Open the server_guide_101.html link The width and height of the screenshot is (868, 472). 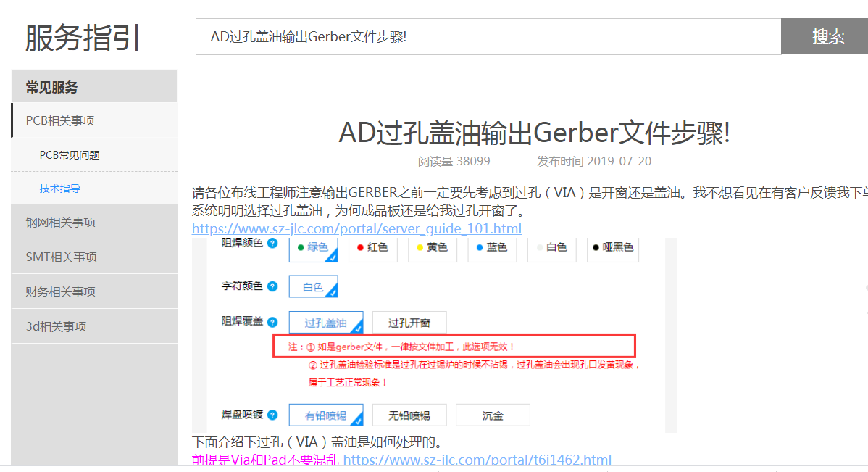click(x=356, y=229)
